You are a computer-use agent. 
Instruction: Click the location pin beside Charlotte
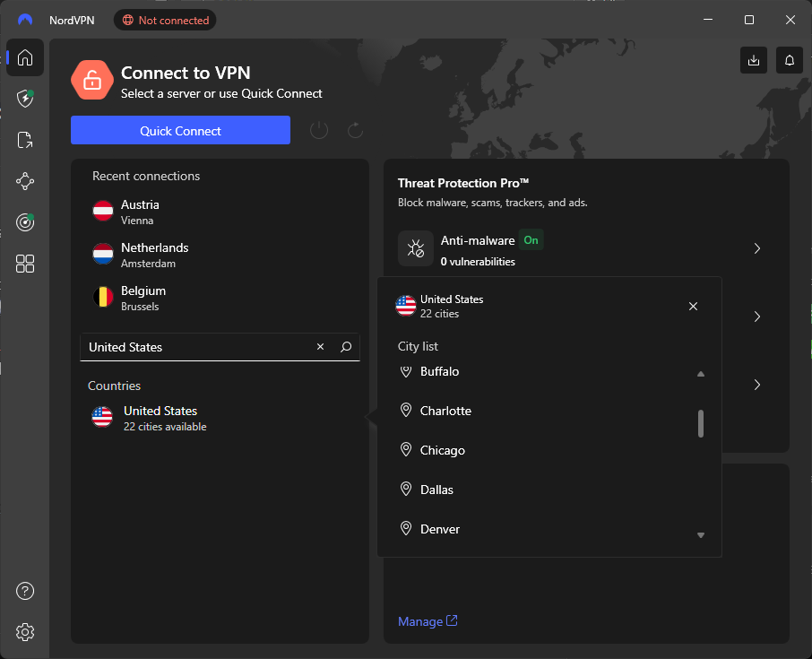pyautogui.click(x=406, y=411)
